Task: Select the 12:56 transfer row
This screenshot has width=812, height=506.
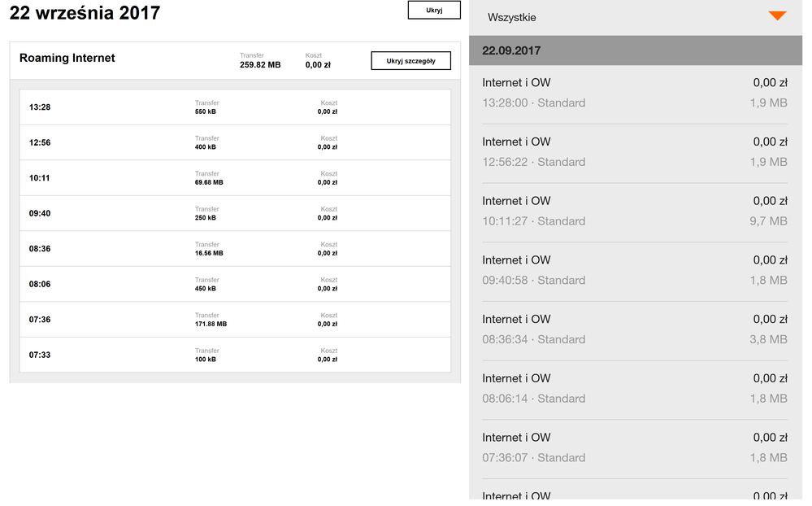Action: [x=235, y=142]
